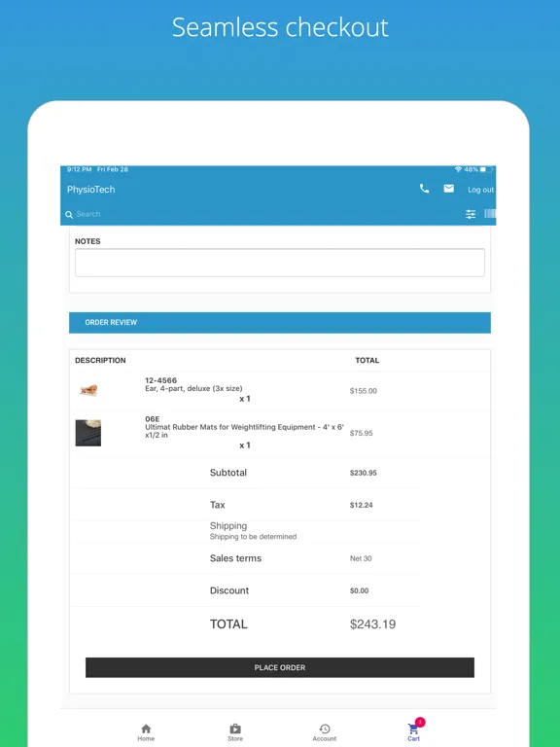Open the Account tab
The height and width of the screenshot is (747, 560).
click(x=325, y=732)
